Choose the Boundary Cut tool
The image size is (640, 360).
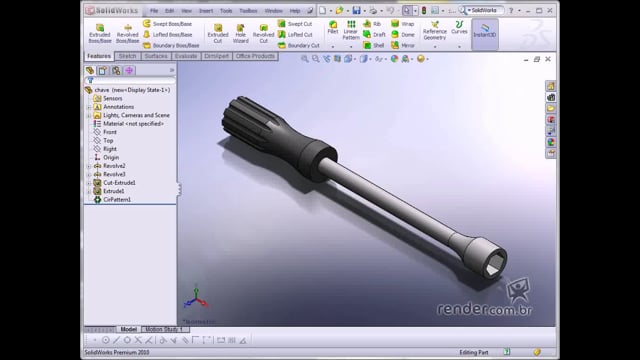[x=298, y=45]
